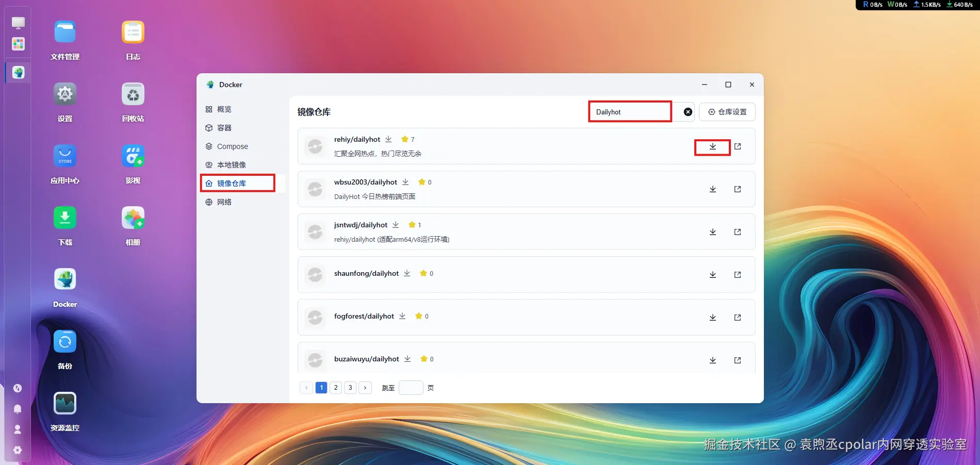The width and height of the screenshot is (980, 465).
Task: Open rehiy/dailyhot page via external link icon
Action: click(738, 146)
